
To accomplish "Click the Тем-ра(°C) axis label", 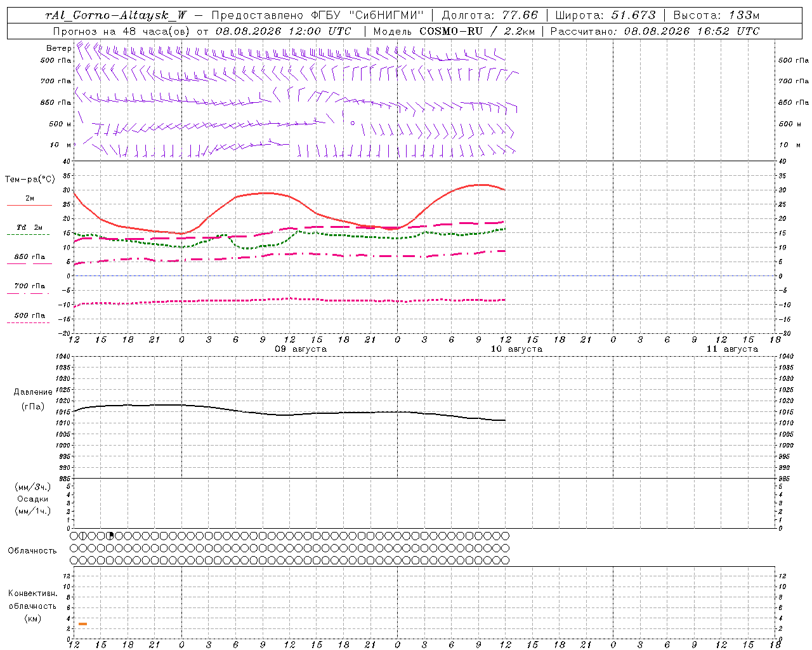I will pyautogui.click(x=30, y=180).
